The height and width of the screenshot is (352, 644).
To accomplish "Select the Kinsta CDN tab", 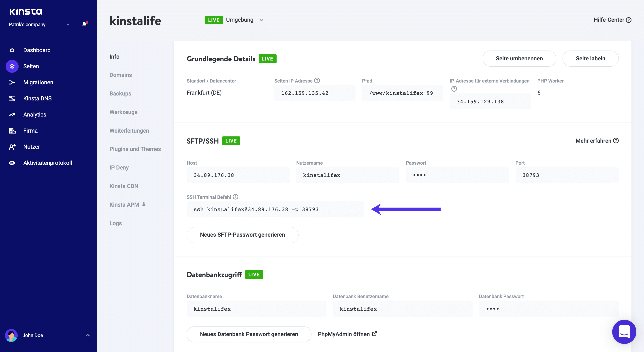I will pyautogui.click(x=124, y=186).
